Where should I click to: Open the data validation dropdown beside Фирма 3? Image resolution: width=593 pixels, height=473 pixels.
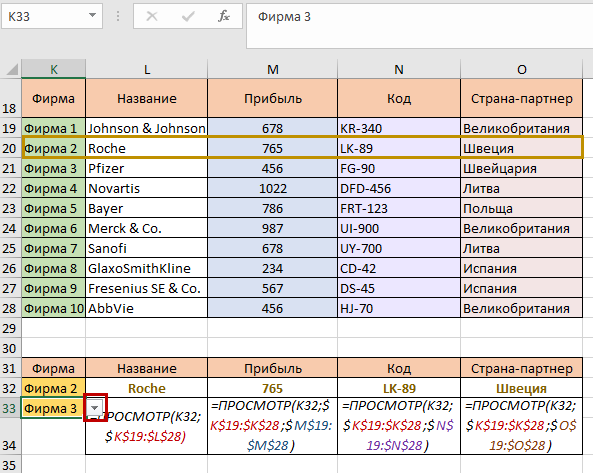(95, 408)
